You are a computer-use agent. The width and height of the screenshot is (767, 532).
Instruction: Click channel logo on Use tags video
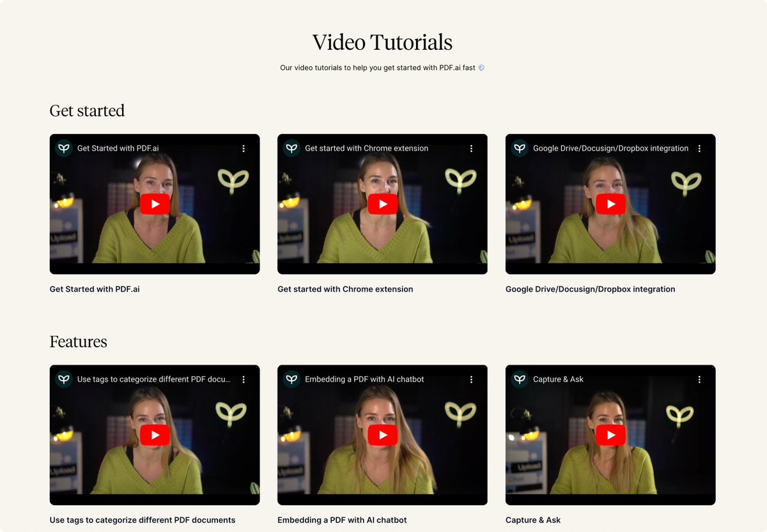click(64, 379)
